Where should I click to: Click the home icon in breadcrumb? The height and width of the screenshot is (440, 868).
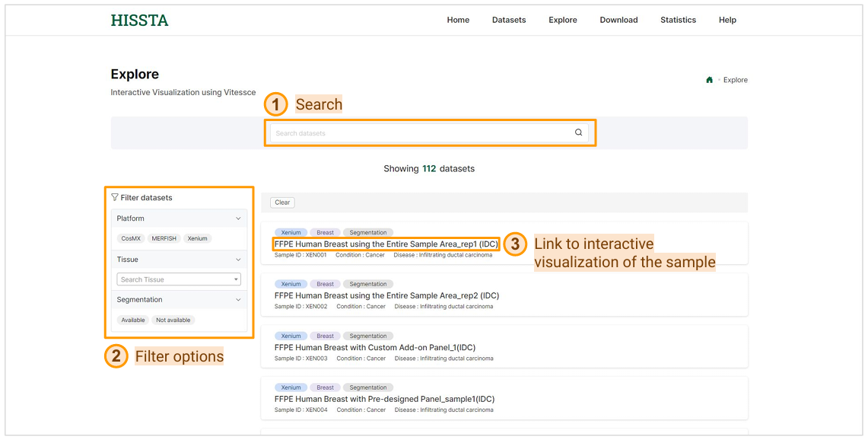point(709,80)
